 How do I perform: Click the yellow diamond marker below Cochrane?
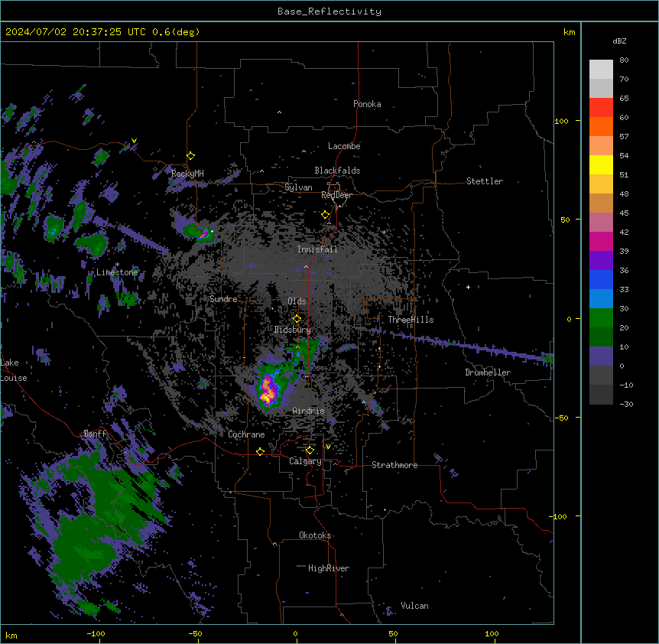tap(260, 451)
